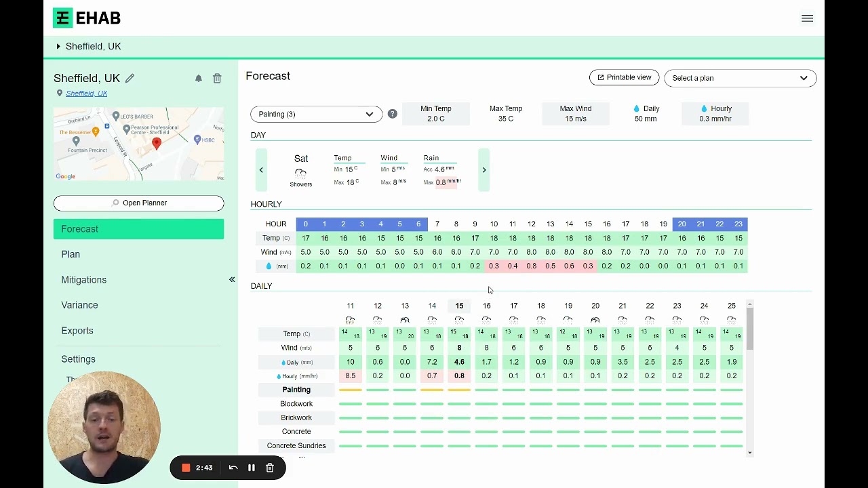Viewport: 868px width, 488px height.
Task: Click the 4.6 daily rain value for day 15
Action: tap(459, 362)
